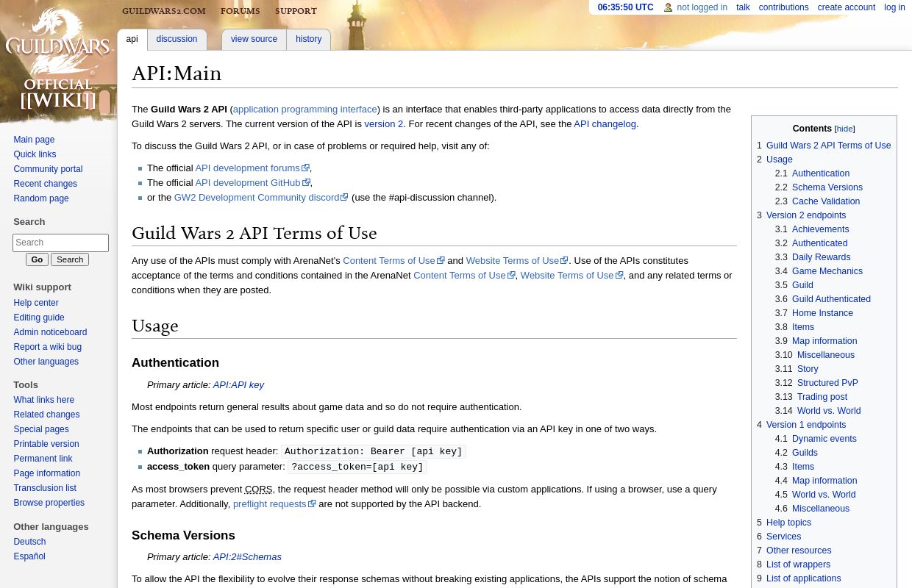The image size is (912, 588).
Task: Jump to 'Schema Versions' in Contents
Action: 827,187
